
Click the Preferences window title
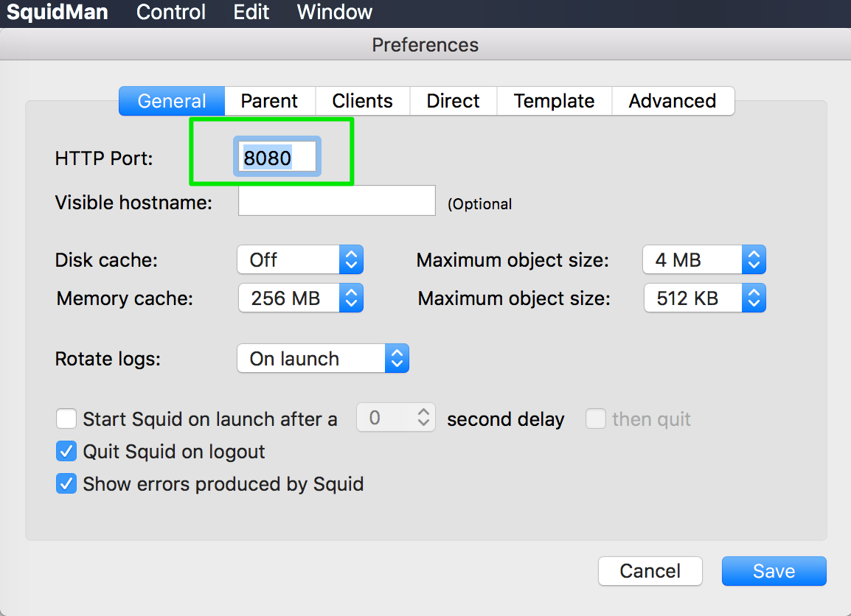[425, 44]
